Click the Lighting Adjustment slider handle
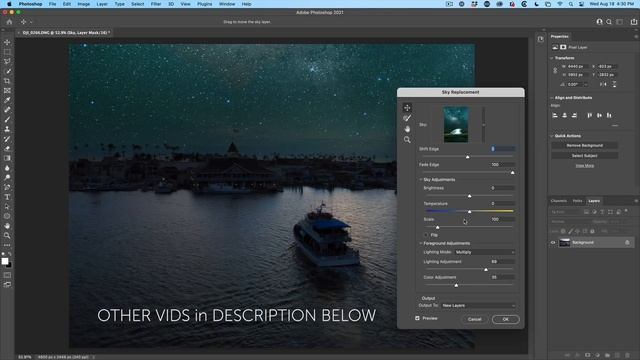The image size is (640, 360). [486, 270]
